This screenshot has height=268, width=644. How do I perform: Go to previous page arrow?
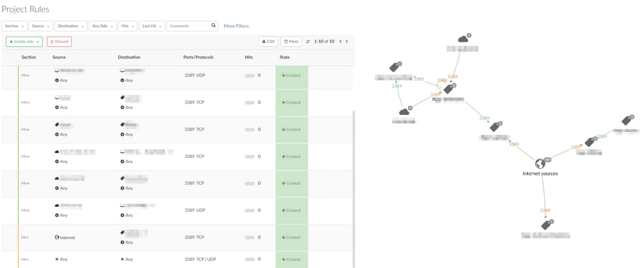[x=340, y=42]
